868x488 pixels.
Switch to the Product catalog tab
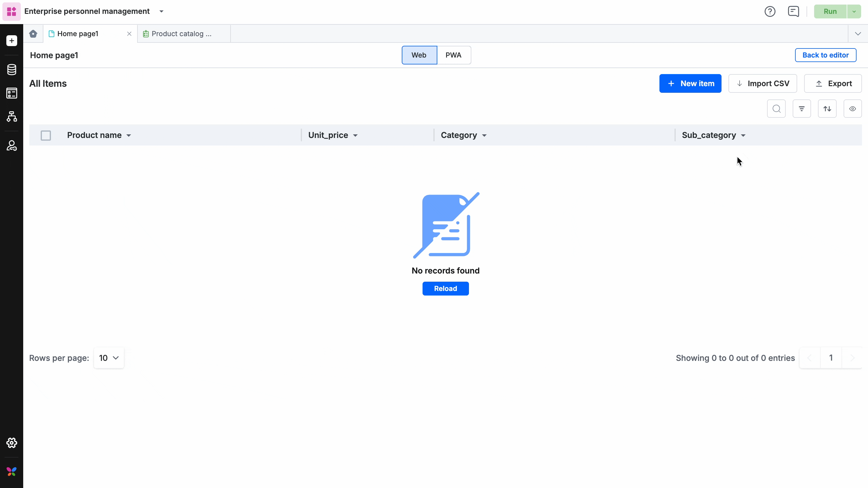(x=184, y=34)
